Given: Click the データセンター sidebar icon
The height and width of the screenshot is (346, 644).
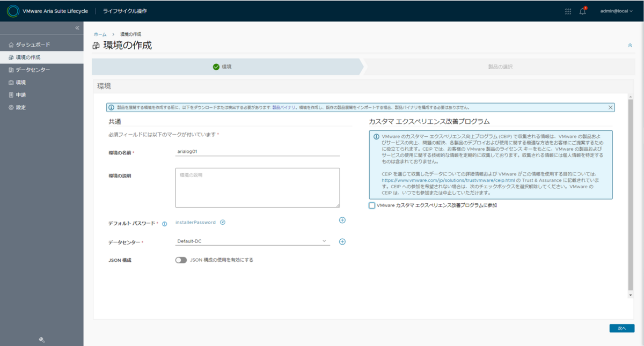Looking at the screenshot, I should pyautogui.click(x=11, y=70).
